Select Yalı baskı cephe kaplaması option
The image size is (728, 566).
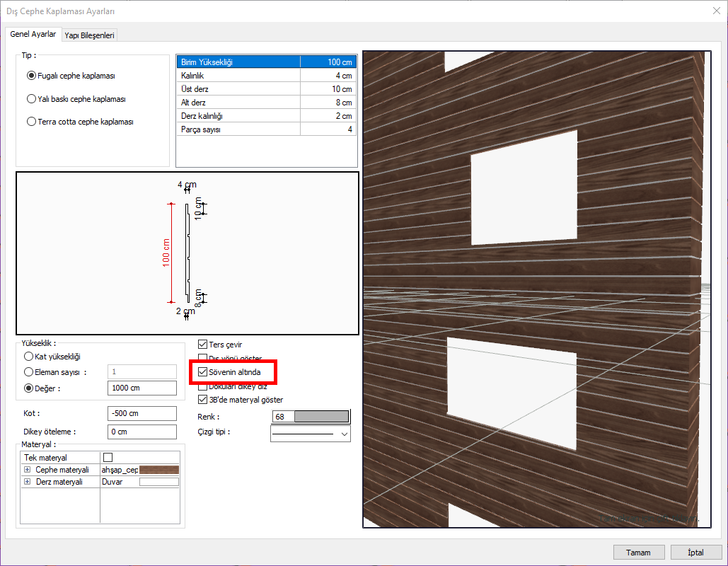click(31, 99)
